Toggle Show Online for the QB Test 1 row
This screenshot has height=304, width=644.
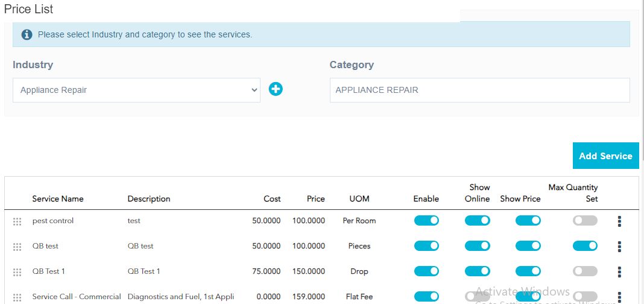[477, 271]
